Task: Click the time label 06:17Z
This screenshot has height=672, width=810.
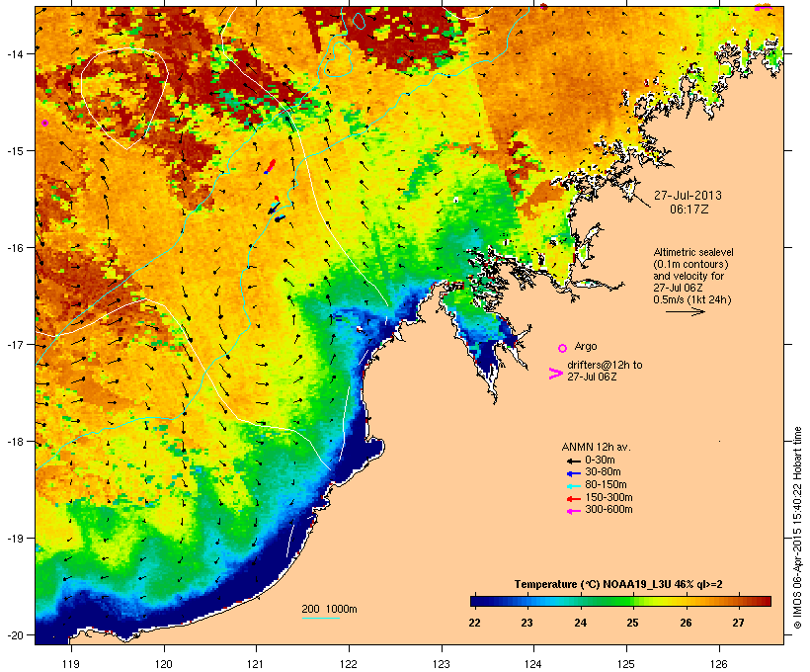Action: pos(689,210)
